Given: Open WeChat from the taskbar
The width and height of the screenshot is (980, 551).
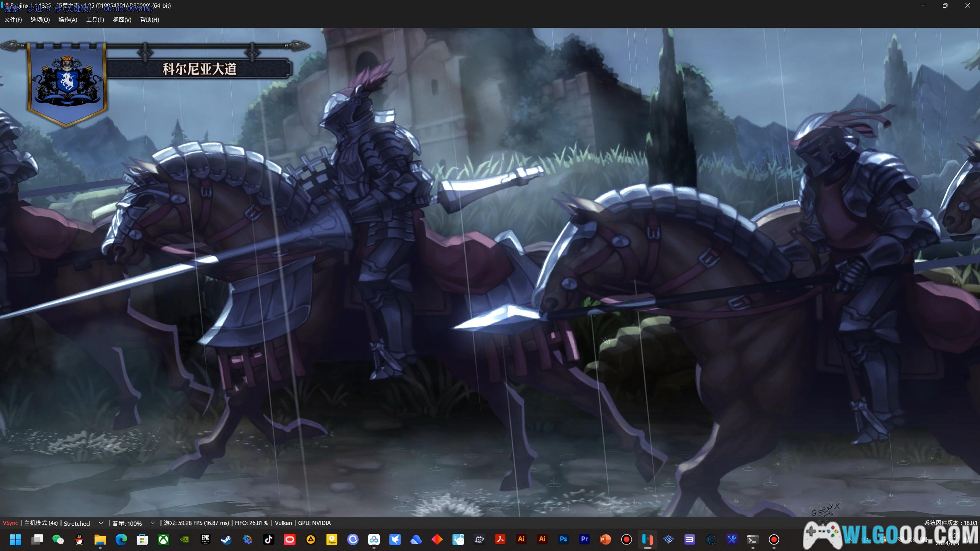Looking at the screenshot, I should point(58,540).
